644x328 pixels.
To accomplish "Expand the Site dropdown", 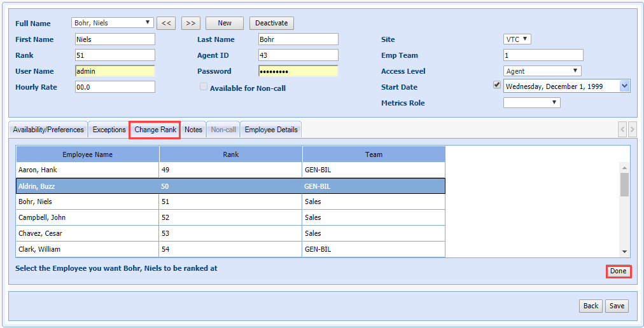I will click(x=517, y=39).
